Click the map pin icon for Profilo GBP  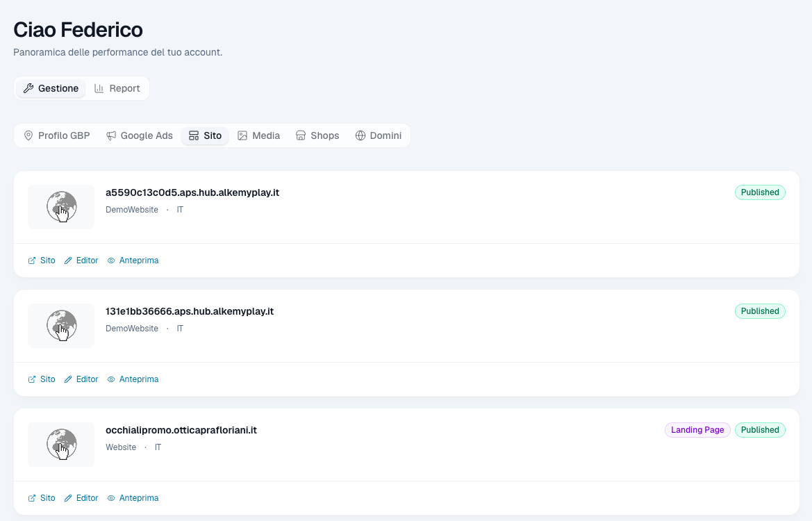tap(28, 135)
